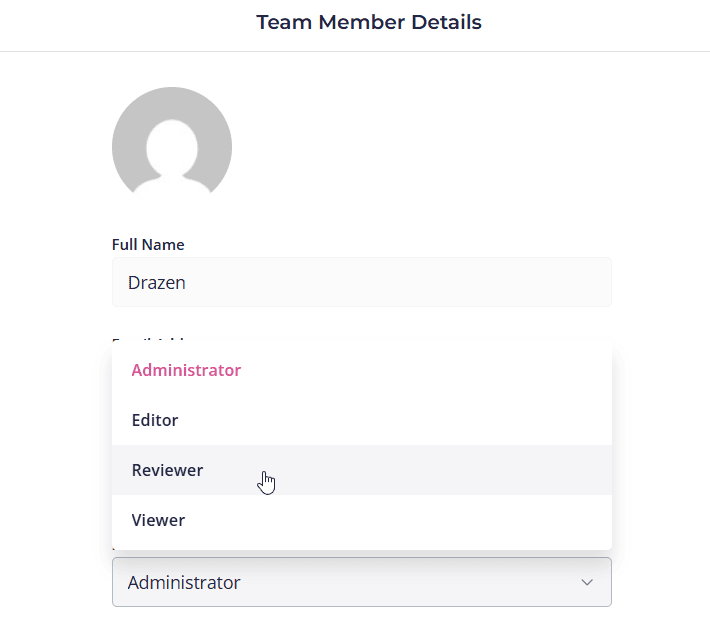This screenshot has width=710, height=619.
Task: Collapse the role dropdown showing Administrator
Action: tap(361, 582)
